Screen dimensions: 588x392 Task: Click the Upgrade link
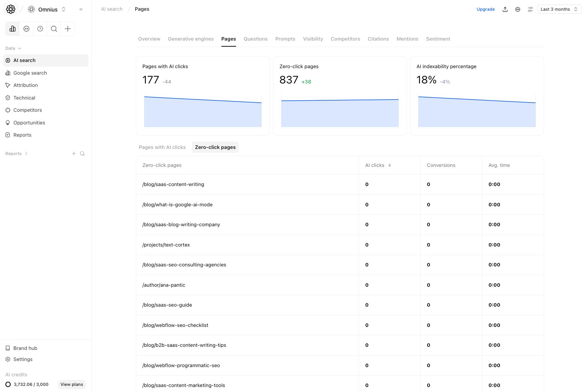point(486,9)
